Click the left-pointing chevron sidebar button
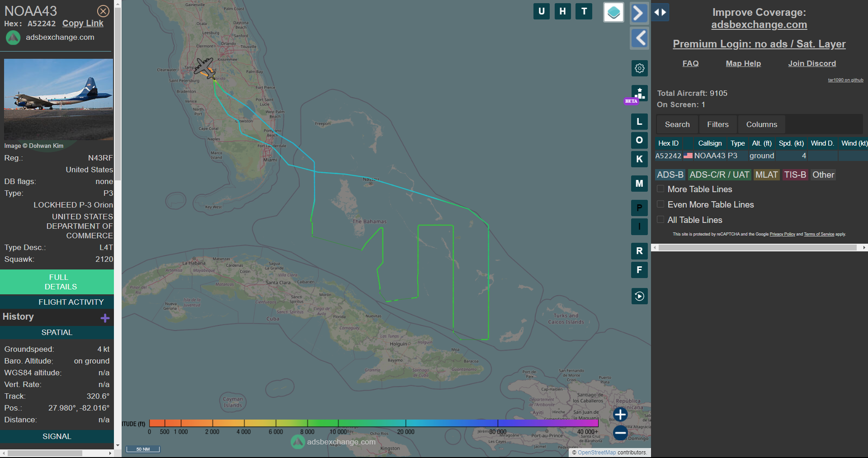This screenshot has width=868, height=458. [639, 38]
